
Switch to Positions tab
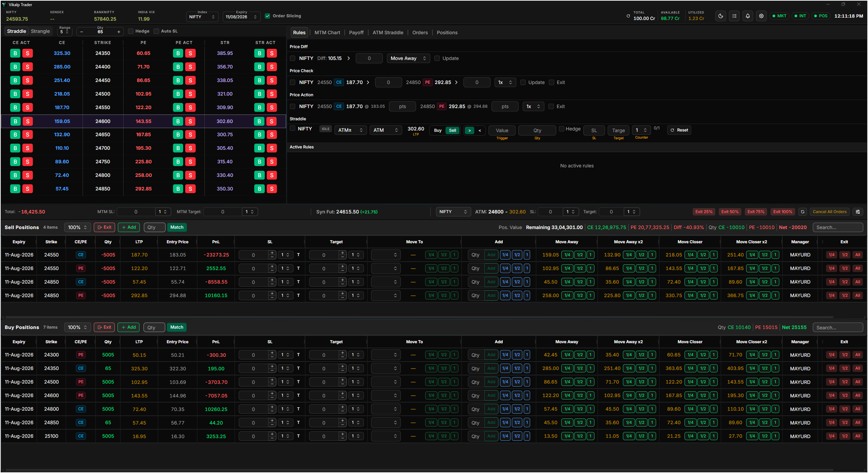tap(447, 33)
